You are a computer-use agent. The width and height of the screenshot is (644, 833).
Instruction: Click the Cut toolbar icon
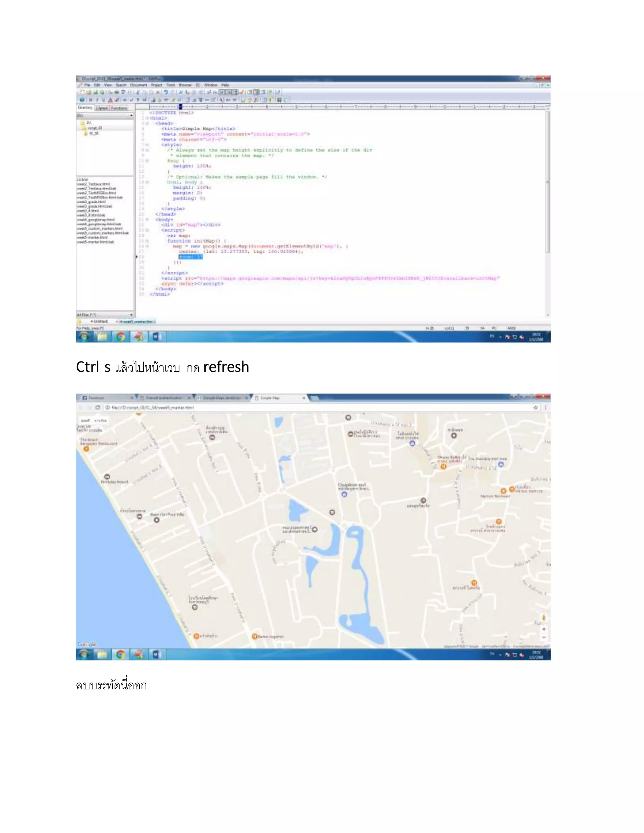tap(138, 92)
